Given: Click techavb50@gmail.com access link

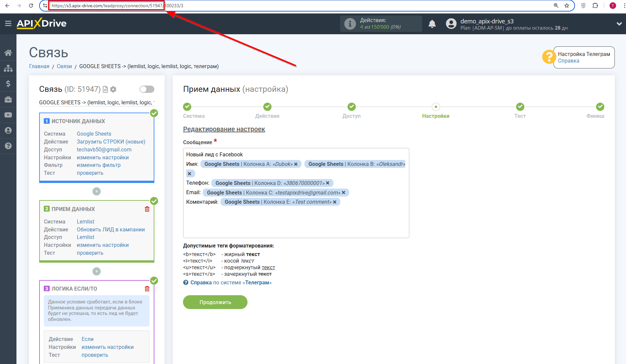Looking at the screenshot, I should coord(104,149).
